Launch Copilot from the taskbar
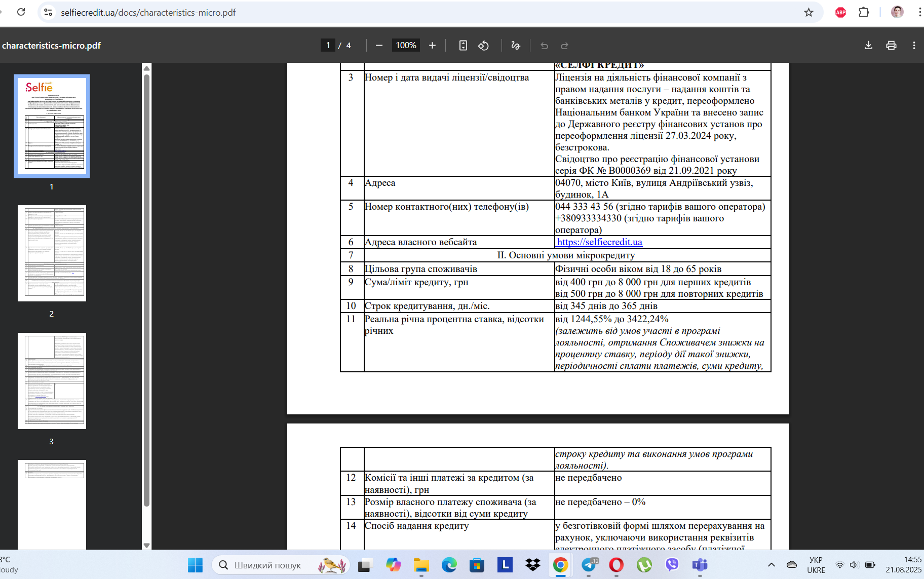The width and height of the screenshot is (924, 579). [x=393, y=565]
